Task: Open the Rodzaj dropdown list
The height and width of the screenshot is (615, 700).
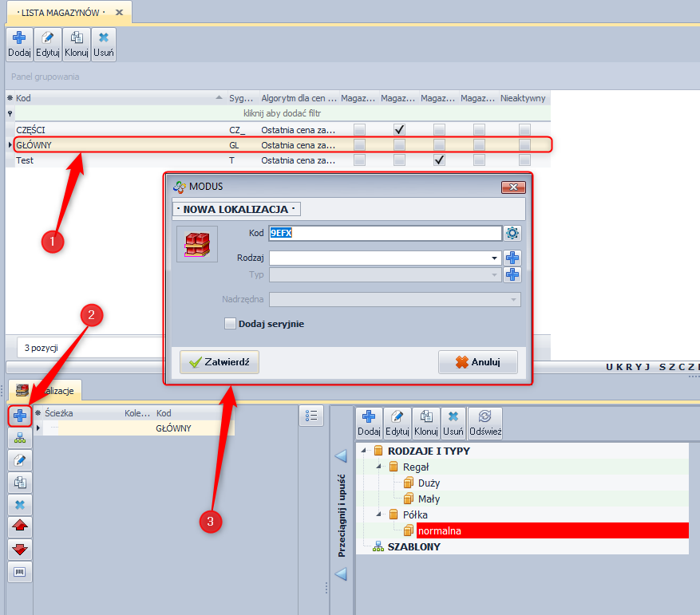Action: click(495, 258)
